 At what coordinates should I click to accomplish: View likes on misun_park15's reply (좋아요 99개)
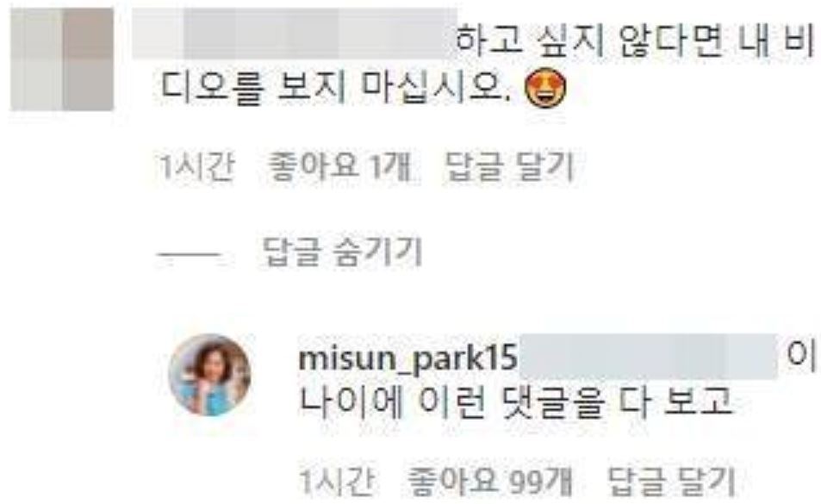(489, 481)
